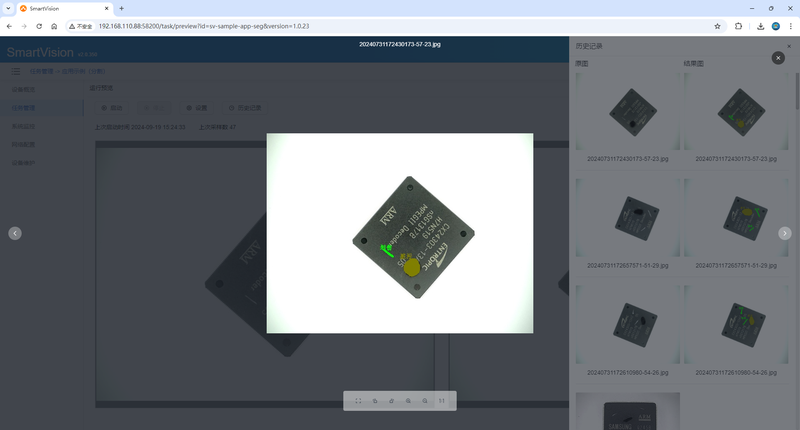
Task: Show the next image in preview
Action: 785,233
